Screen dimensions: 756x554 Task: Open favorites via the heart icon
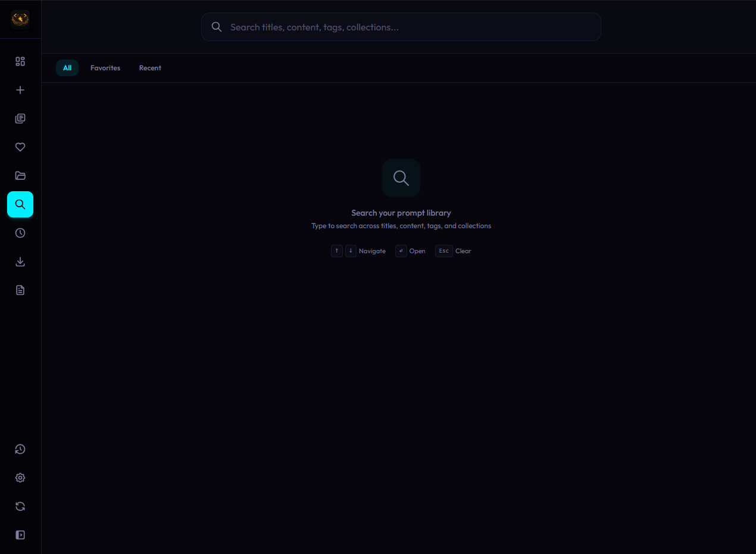[20, 147]
